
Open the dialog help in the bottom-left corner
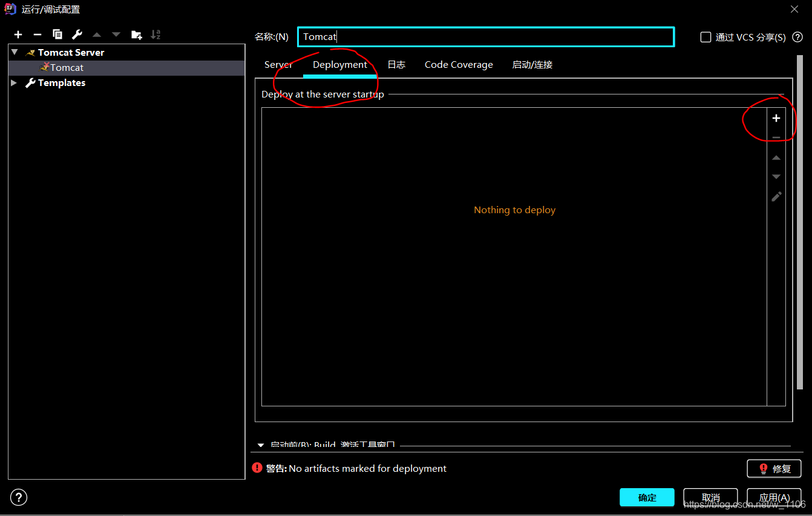click(19, 498)
